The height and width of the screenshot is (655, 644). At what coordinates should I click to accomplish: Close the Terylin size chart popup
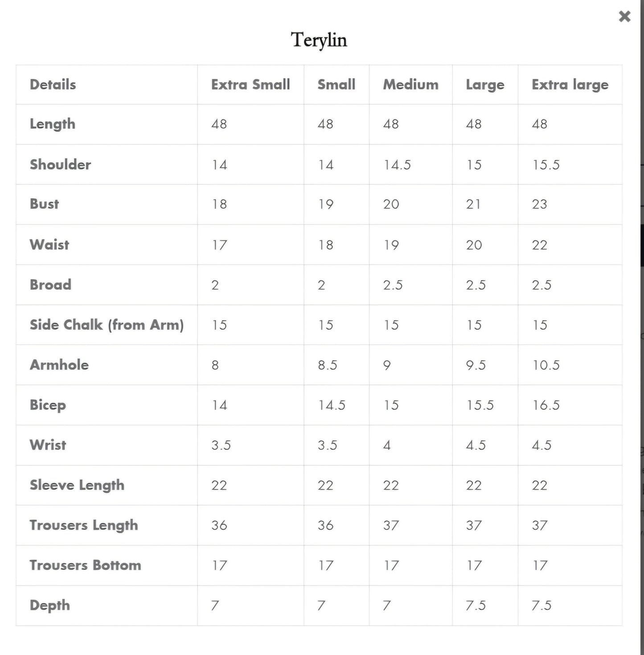[624, 16]
